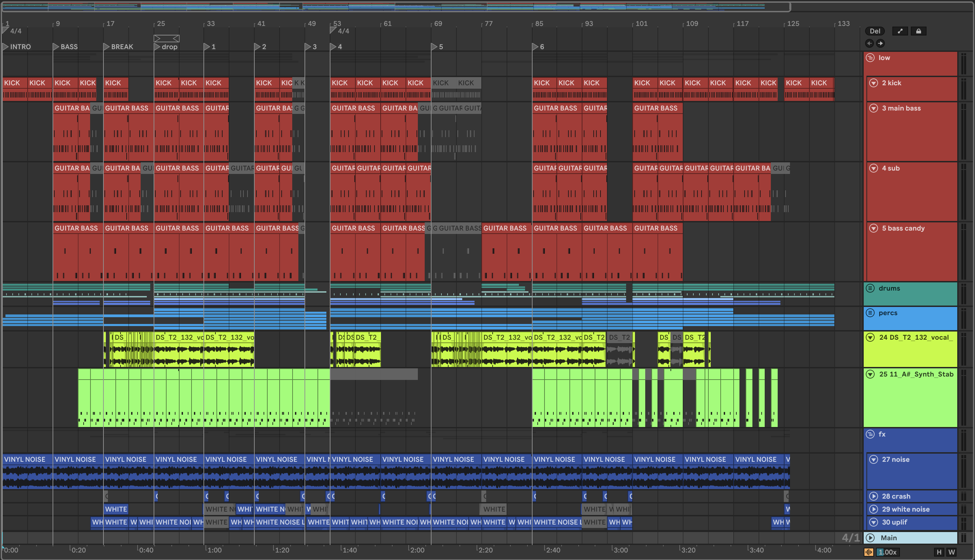Jump to previous locator arrow
Screen dimensions: 975x560
[x=869, y=43]
